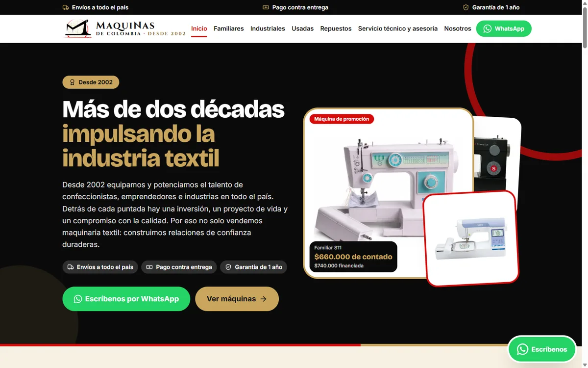Open Servicio técnico y asesoría page
The image size is (588, 368).
tap(398, 28)
